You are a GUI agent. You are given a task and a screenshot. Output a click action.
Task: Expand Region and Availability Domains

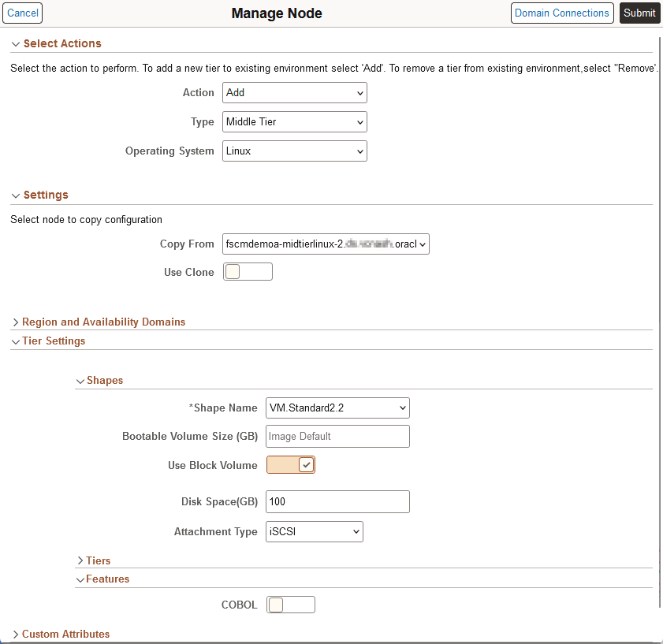click(x=16, y=322)
